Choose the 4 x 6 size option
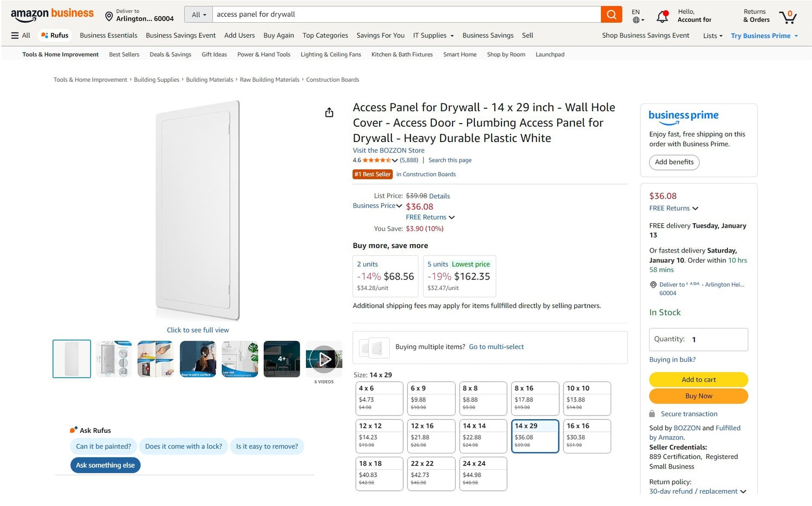812x506 pixels. tap(379, 398)
